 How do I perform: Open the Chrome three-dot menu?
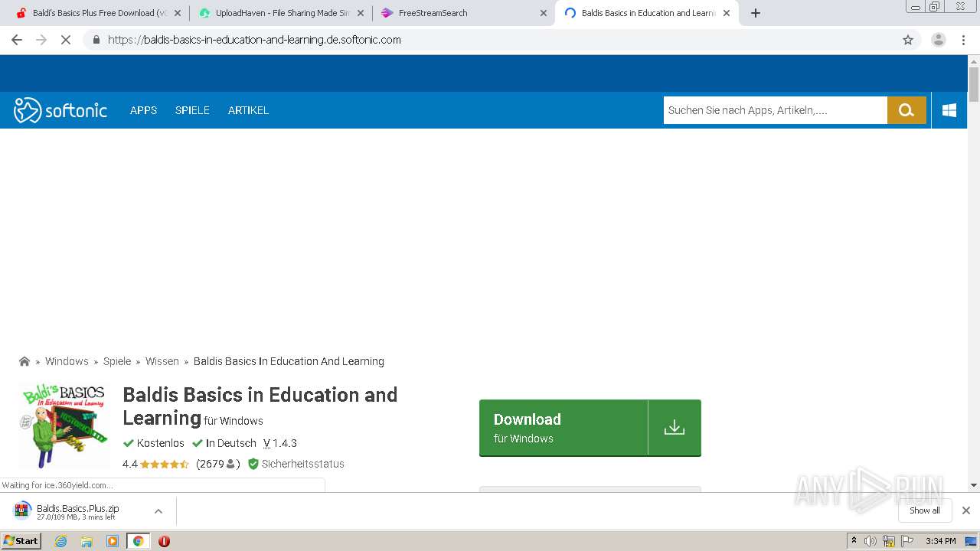pos(964,40)
